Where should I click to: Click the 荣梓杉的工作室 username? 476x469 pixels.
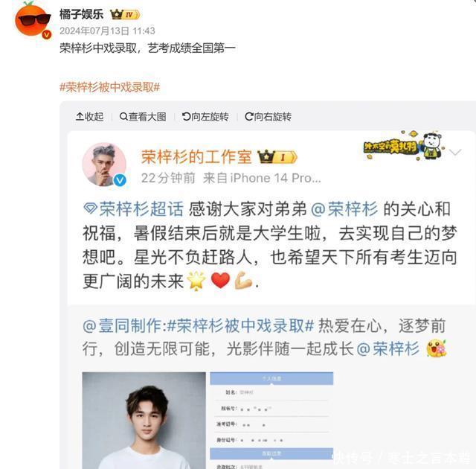(196, 157)
